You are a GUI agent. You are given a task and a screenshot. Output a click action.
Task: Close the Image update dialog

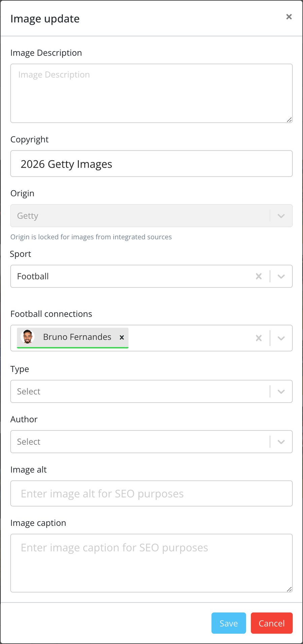point(289,17)
